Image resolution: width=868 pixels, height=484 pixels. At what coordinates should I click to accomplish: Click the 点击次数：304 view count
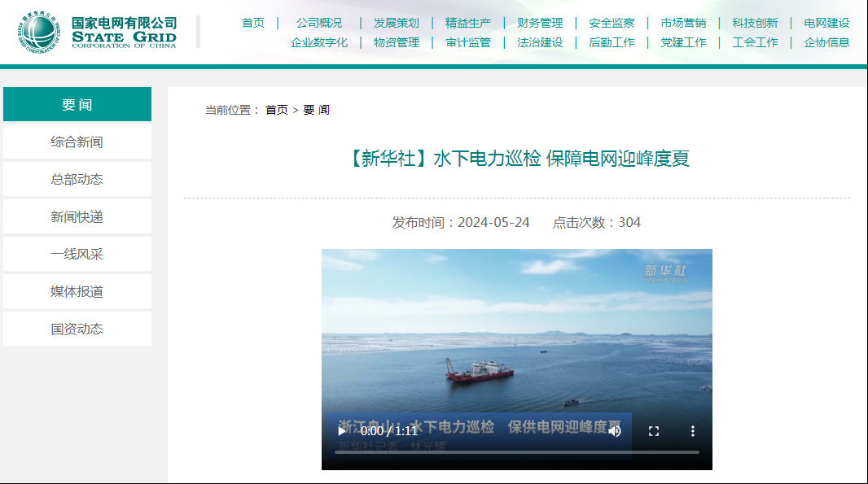coord(596,222)
